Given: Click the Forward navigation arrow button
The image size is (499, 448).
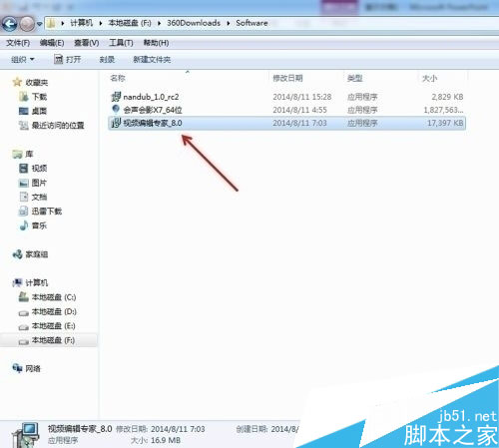Looking at the screenshot, I should 27,24.
